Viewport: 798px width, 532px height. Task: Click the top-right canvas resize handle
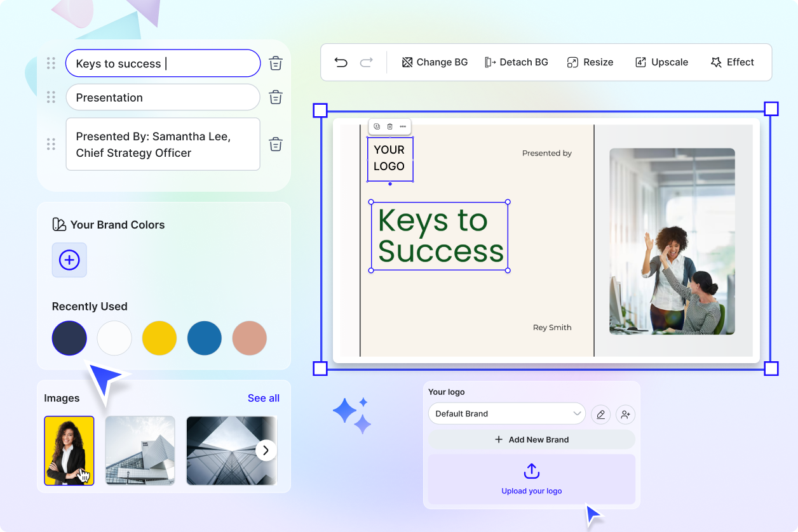point(771,109)
